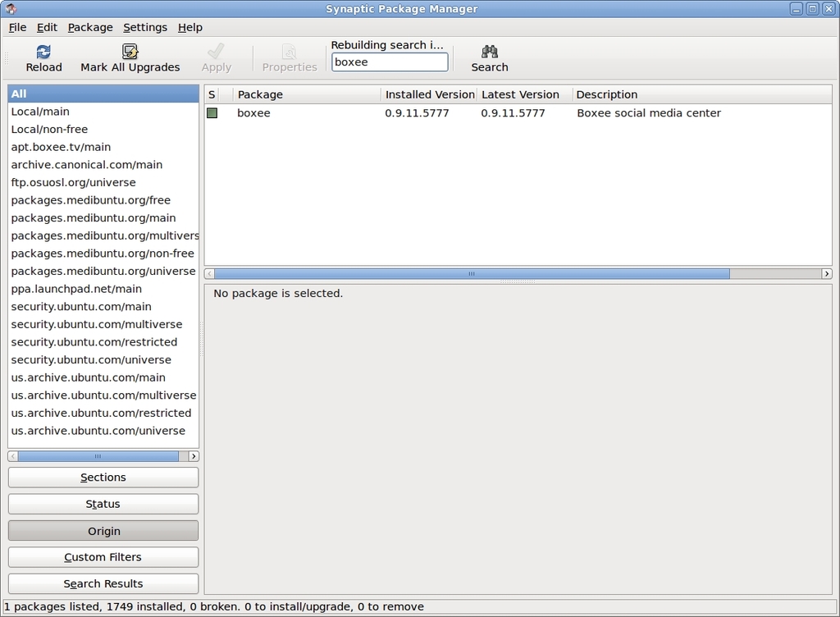
Task: Open the Edit menu
Action: click(x=47, y=27)
